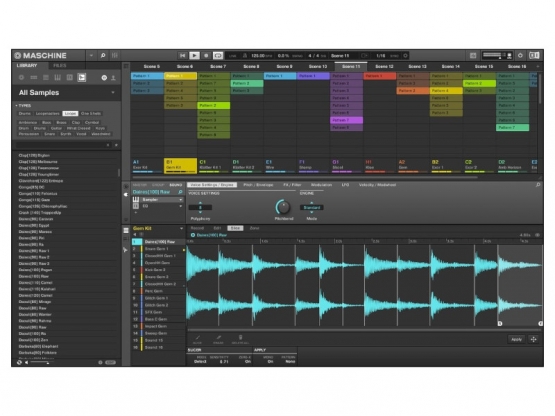The width and height of the screenshot is (555, 416).
Task: Start playback with the Play button
Action: (x=194, y=56)
